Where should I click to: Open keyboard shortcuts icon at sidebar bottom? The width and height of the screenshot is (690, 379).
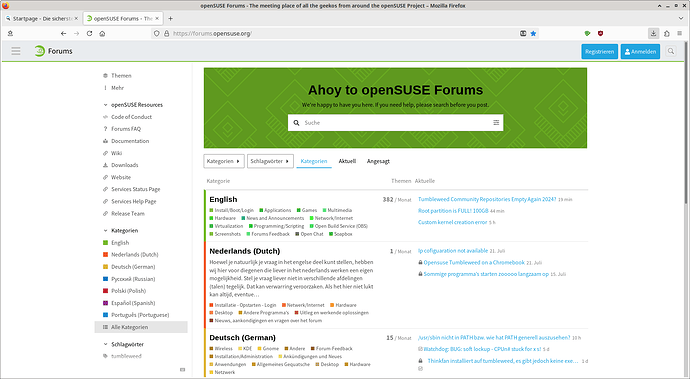tap(183, 370)
